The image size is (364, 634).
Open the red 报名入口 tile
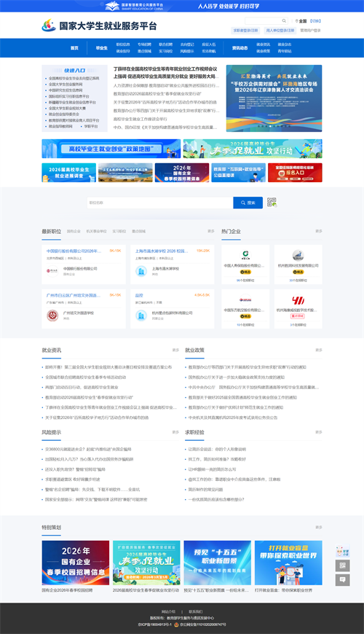pos(295,173)
